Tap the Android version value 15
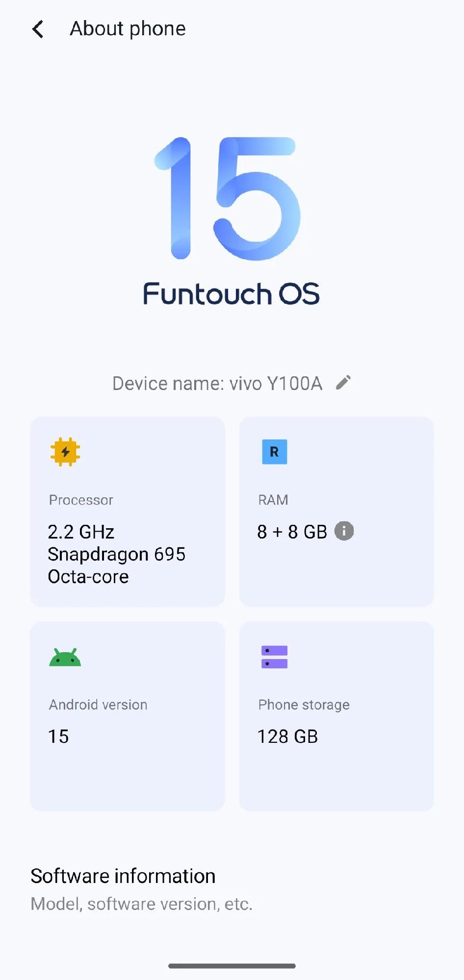Screen dimensions: 464x980 58,736
